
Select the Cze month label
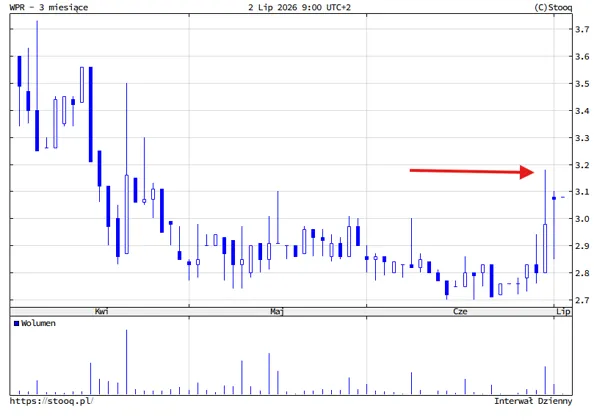coord(460,311)
